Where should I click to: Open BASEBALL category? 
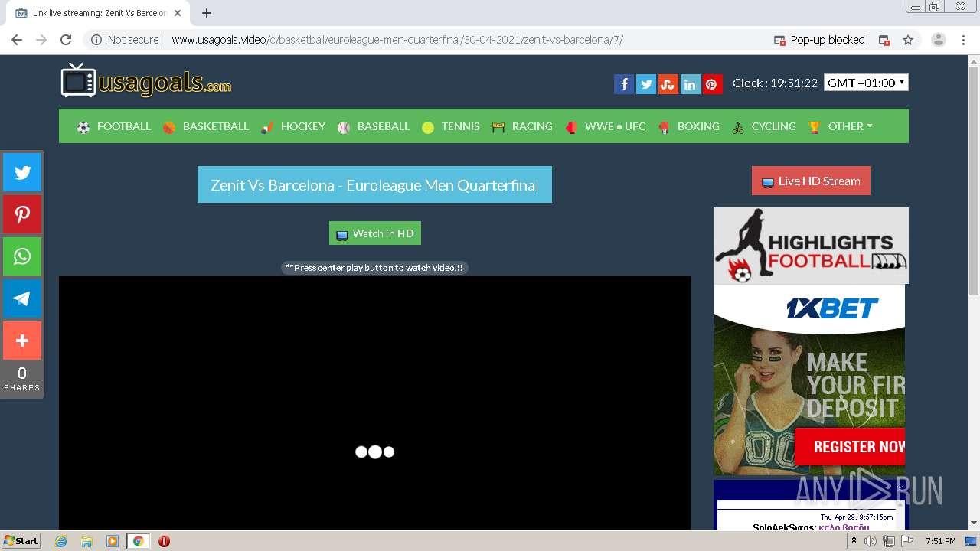point(374,126)
